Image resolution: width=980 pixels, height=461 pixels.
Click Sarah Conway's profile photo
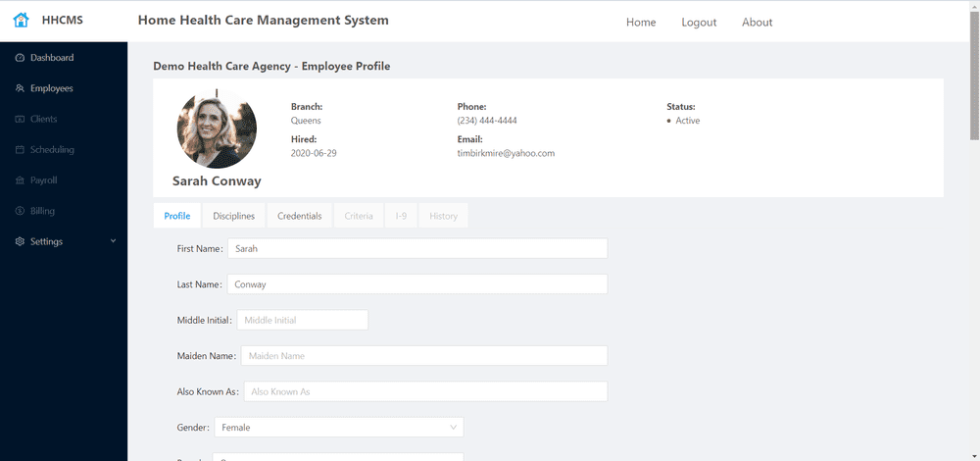click(x=217, y=128)
